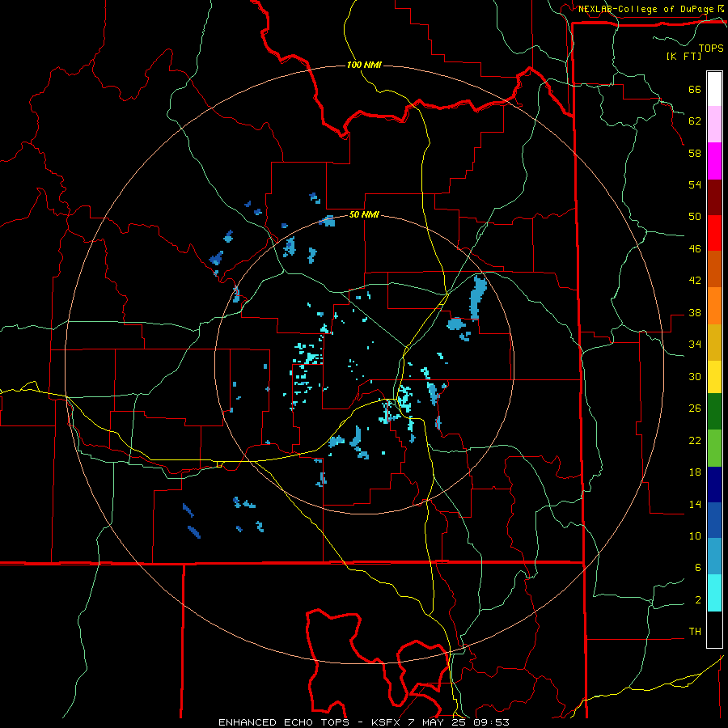Select the navy blue legend swatch

[x=714, y=485]
